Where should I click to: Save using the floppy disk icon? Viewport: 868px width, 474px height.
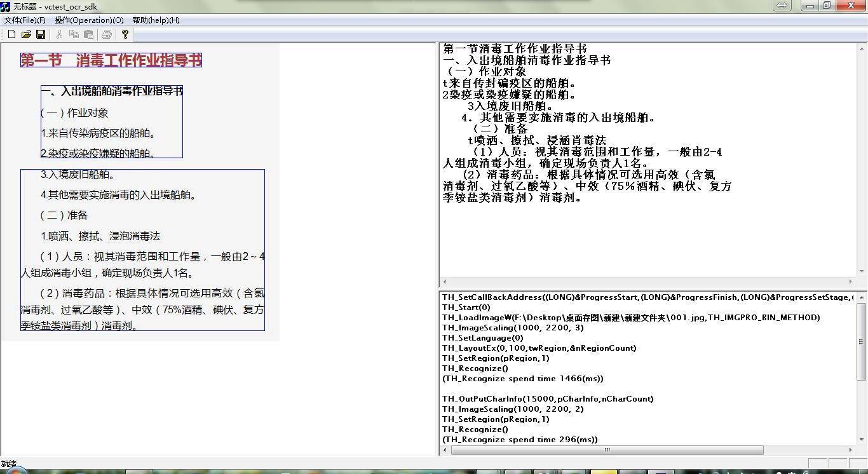click(x=41, y=34)
